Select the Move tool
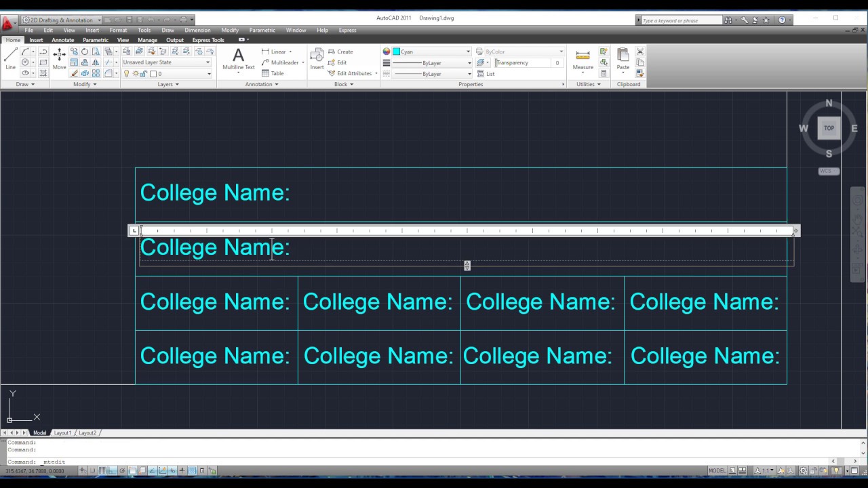The image size is (868, 488). click(x=60, y=60)
